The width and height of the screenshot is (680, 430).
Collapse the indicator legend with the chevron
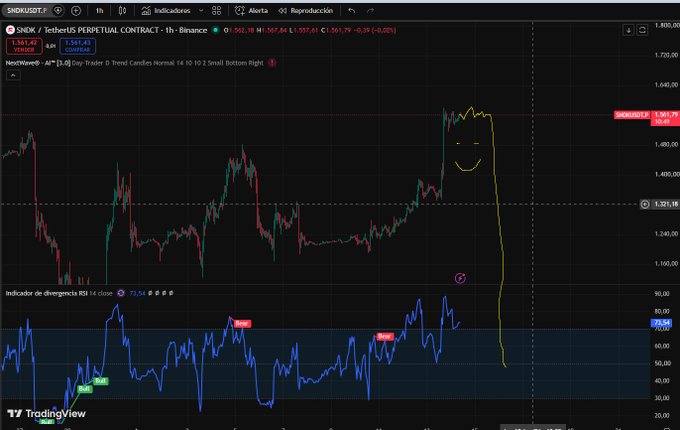[x=13, y=75]
